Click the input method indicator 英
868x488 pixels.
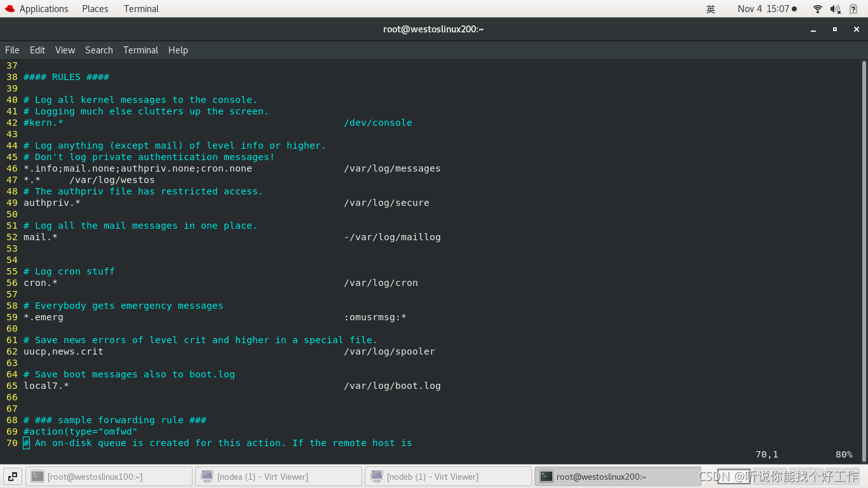(710, 9)
